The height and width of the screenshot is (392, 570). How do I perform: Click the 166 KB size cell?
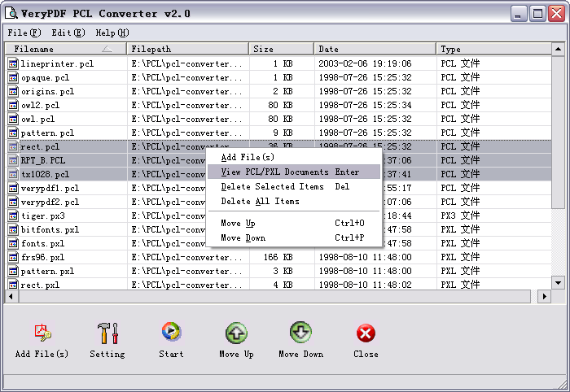pos(278,257)
